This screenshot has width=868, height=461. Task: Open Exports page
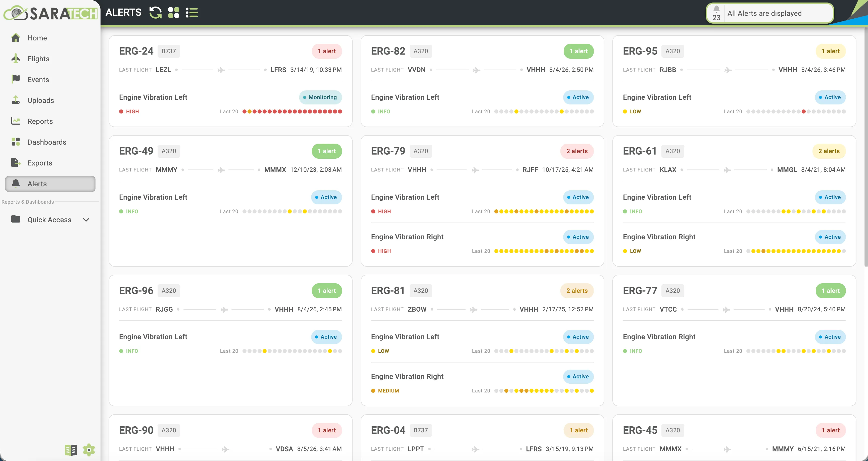click(40, 163)
